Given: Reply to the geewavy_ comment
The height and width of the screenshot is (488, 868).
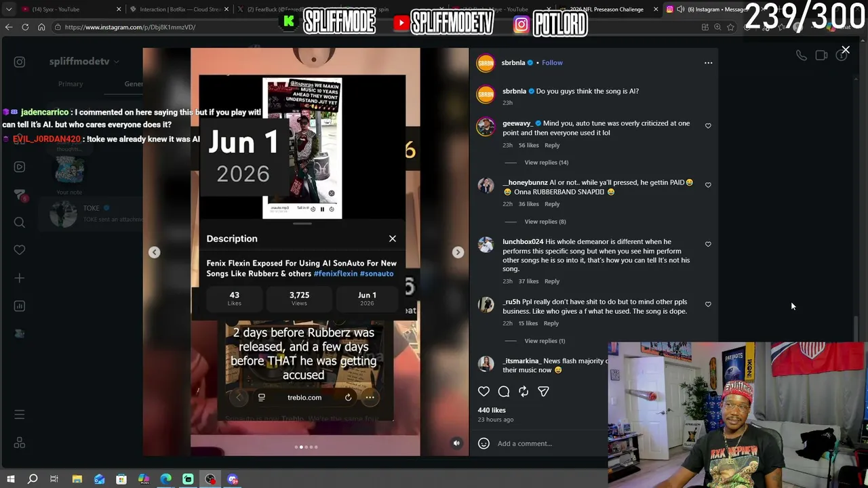Looking at the screenshot, I should tap(552, 145).
